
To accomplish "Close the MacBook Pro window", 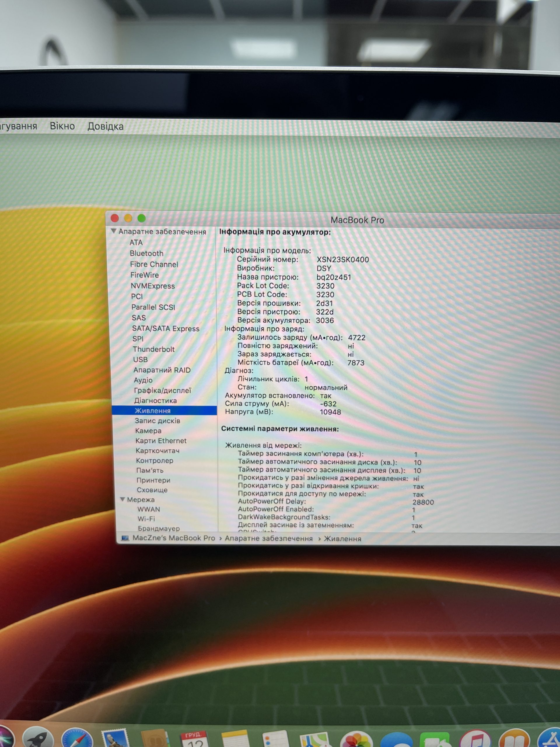I will [115, 218].
